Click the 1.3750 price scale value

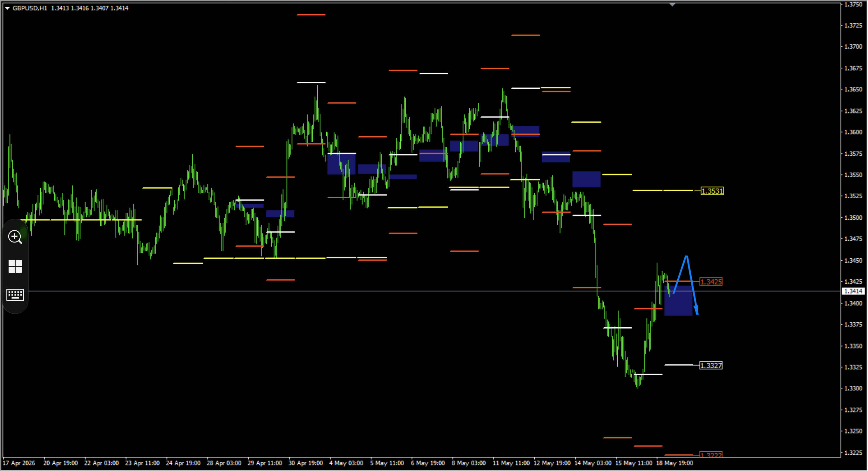[x=853, y=4]
